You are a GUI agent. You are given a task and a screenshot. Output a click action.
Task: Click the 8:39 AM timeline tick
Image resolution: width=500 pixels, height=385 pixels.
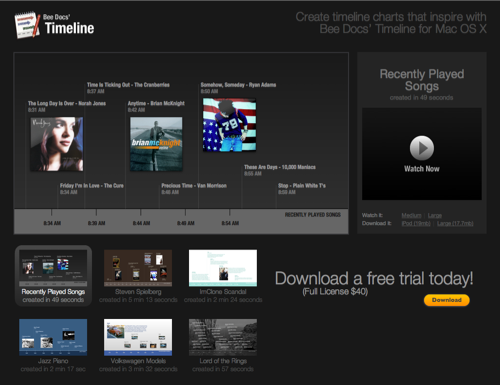97,223
